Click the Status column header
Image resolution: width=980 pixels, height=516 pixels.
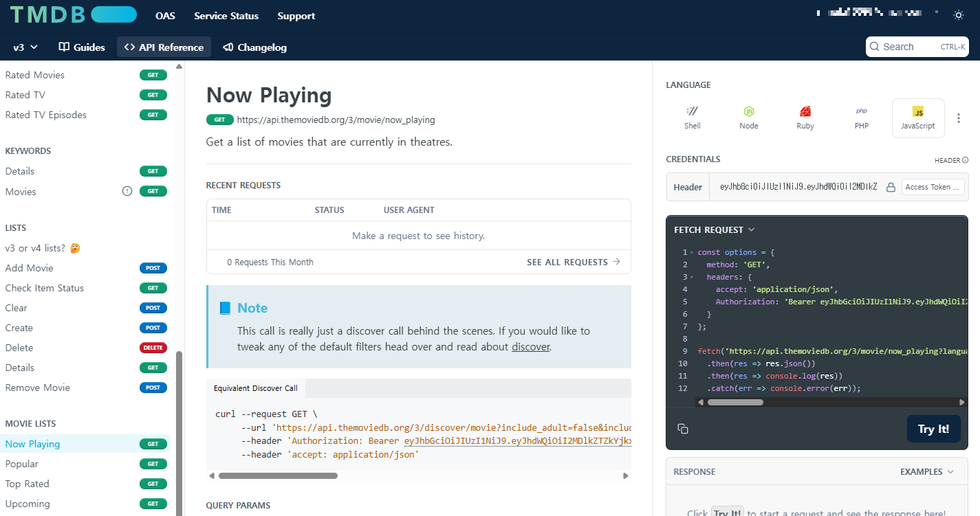[329, 210]
